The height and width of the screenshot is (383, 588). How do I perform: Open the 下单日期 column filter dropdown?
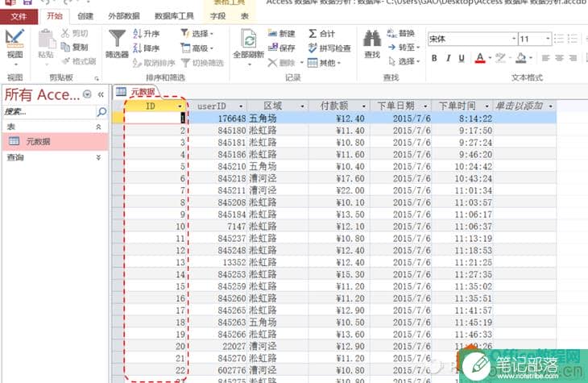tap(425, 106)
